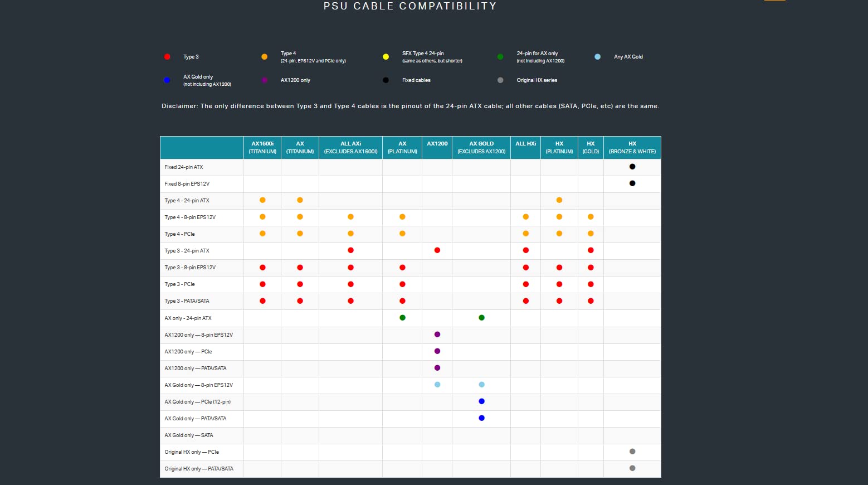Click the purple dot in AX1200 only — PATA/SATA row
Screen dimensions: 868x485
tap(437, 368)
